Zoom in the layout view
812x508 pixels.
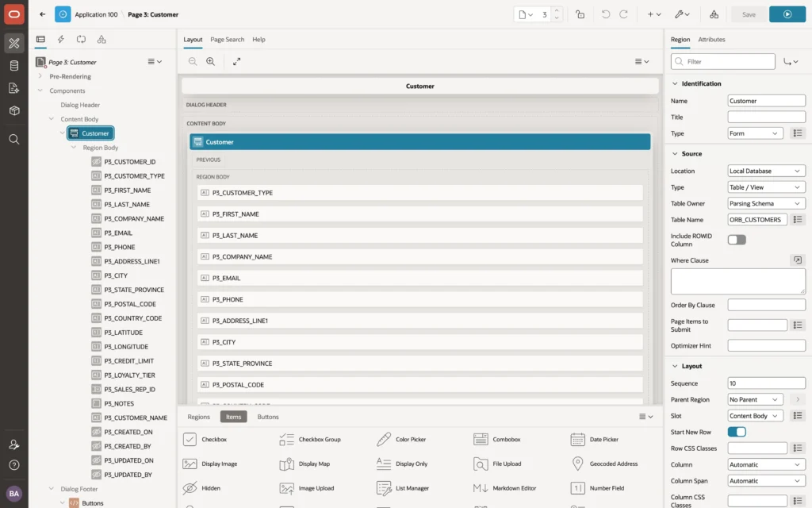coord(211,61)
